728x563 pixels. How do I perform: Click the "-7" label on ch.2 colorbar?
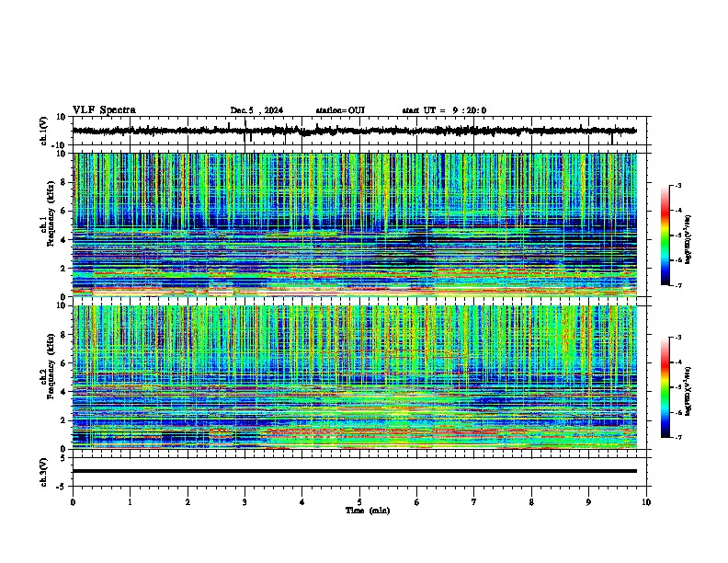tap(678, 438)
